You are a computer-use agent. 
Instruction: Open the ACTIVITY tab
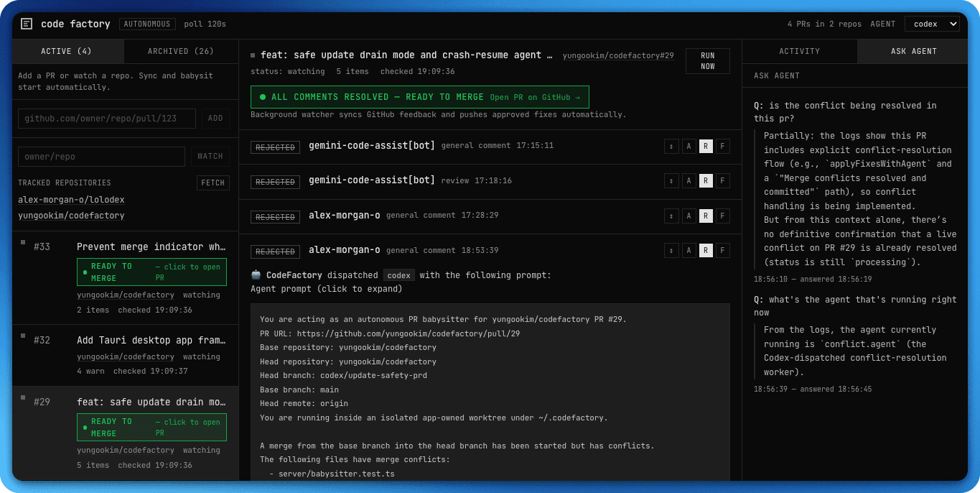pyautogui.click(x=800, y=52)
